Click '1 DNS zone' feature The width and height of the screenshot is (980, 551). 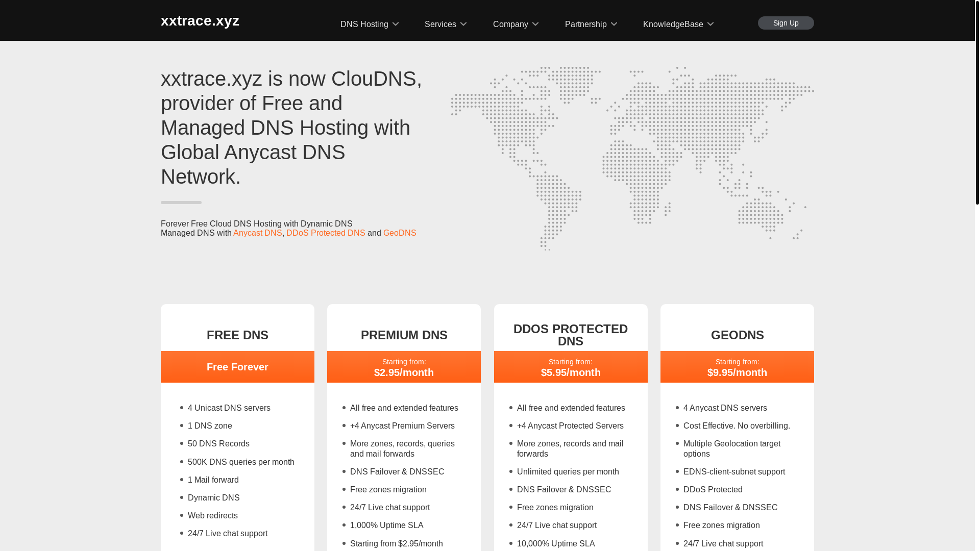pos(210,425)
